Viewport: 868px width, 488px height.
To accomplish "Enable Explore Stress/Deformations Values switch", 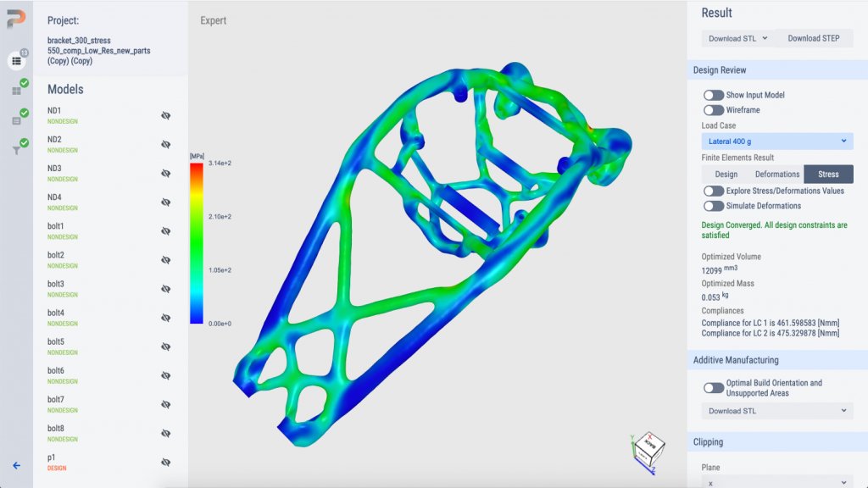I will click(714, 191).
